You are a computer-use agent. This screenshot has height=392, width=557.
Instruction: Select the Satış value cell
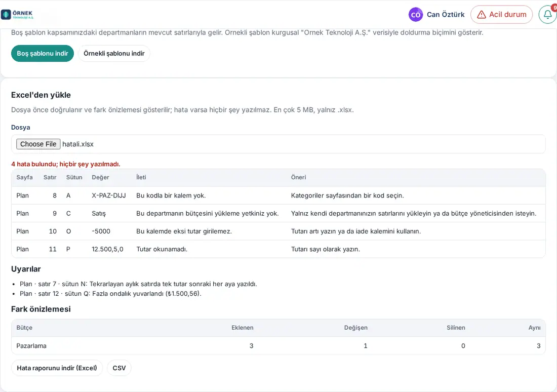pos(99,214)
